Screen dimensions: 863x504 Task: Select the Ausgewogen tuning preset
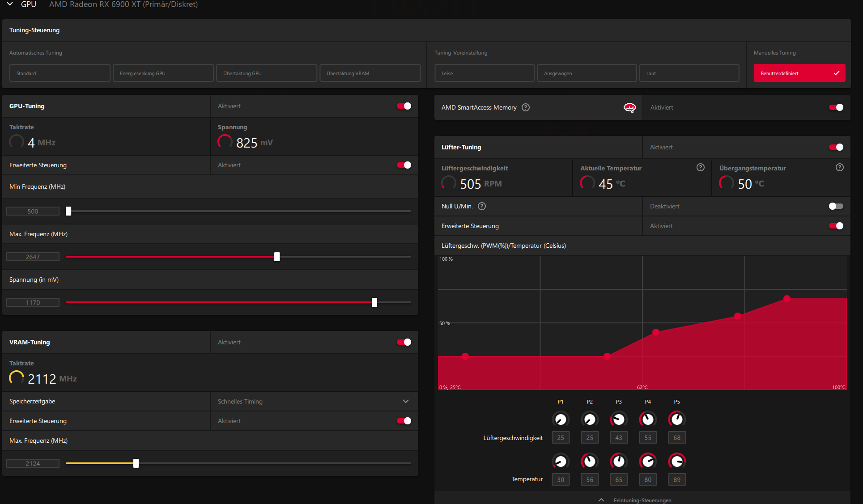click(x=587, y=73)
